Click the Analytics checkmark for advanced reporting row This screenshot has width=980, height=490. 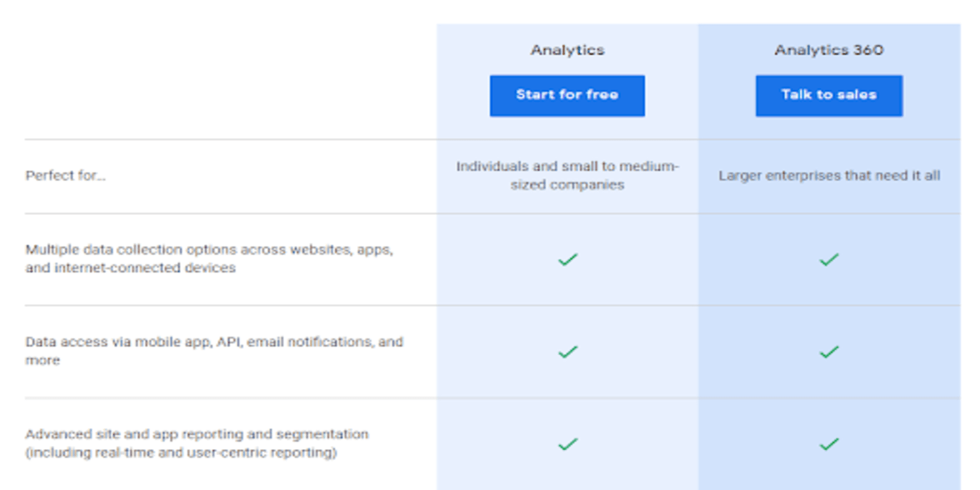pyautogui.click(x=567, y=444)
